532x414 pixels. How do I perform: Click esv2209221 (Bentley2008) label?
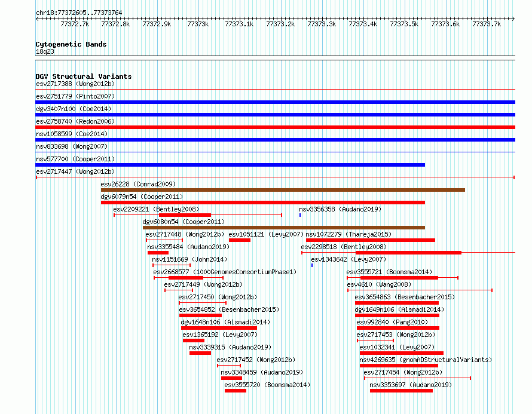156,209
